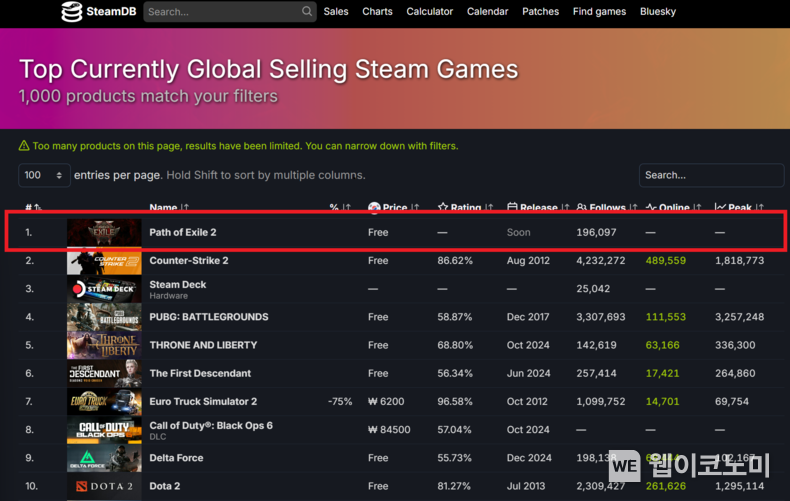This screenshot has width=790, height=501.
Task: Click the 111,553 online count
Action: (666, 317)
